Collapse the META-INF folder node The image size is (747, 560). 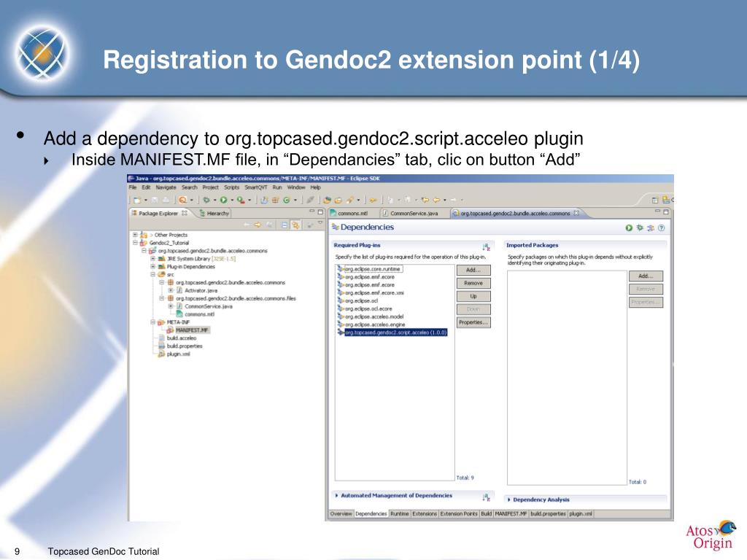coord(153,322)
